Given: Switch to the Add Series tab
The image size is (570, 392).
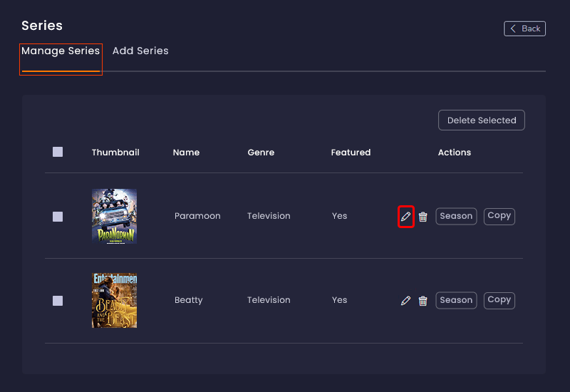Looking at the screenshot, I should click(x=140, y=51).
